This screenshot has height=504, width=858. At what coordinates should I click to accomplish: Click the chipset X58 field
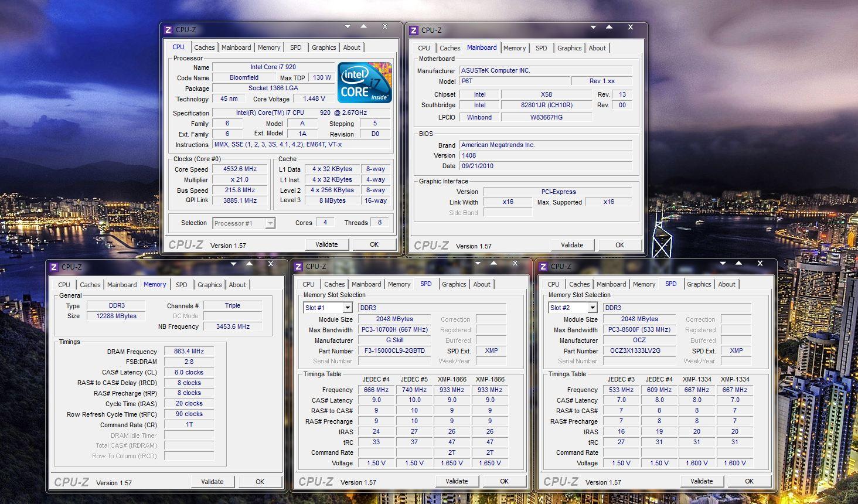pos(546,94)
